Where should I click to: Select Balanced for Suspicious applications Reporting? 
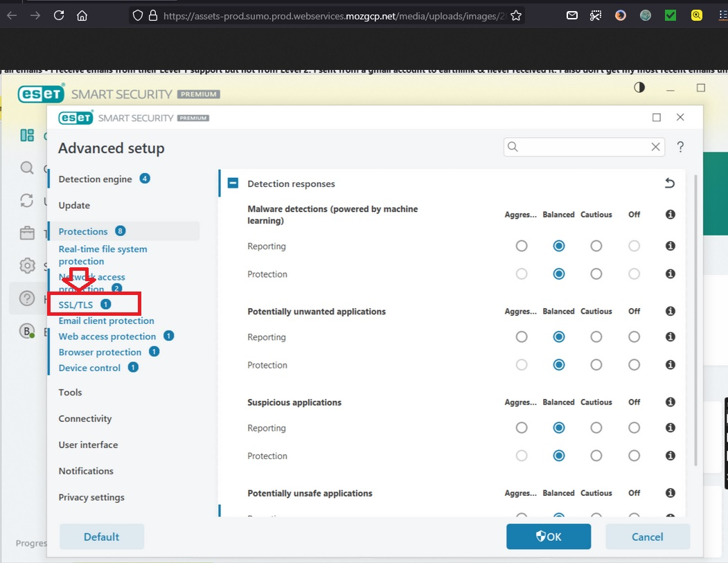click(x=559, y=427)
